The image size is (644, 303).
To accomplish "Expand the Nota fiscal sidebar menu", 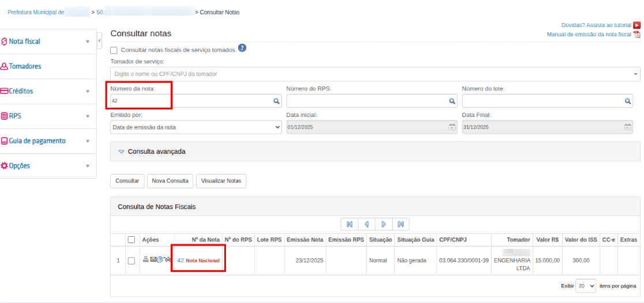I will pos(48,41).
